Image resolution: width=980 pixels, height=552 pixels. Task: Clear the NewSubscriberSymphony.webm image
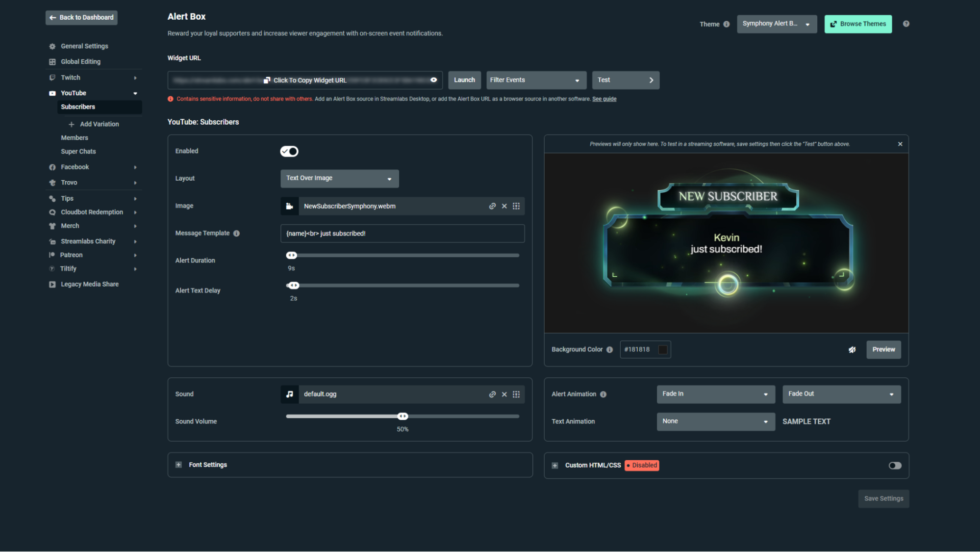click(504, 206)
